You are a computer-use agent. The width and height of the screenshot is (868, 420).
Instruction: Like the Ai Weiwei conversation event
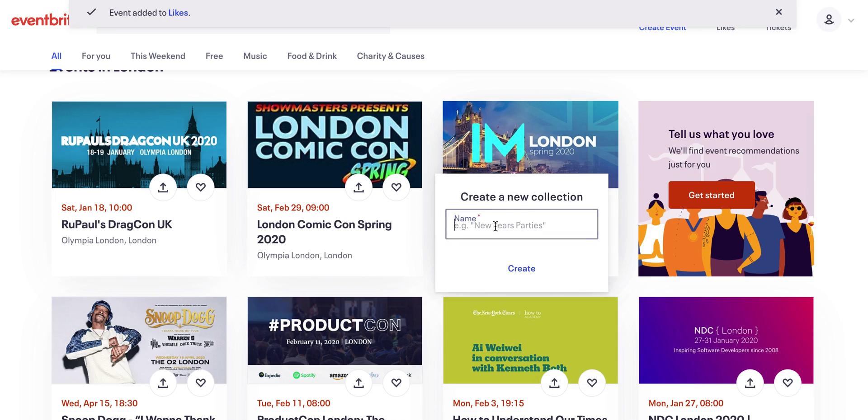point(592,383)
